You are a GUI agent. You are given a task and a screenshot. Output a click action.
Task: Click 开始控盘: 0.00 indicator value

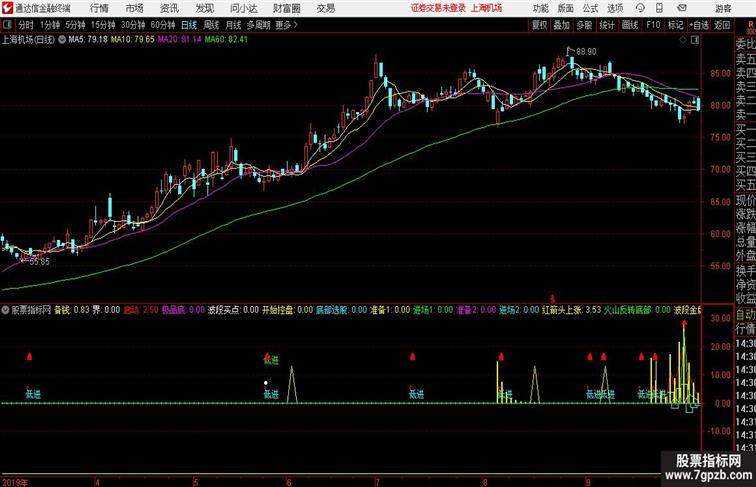[287, 310]
